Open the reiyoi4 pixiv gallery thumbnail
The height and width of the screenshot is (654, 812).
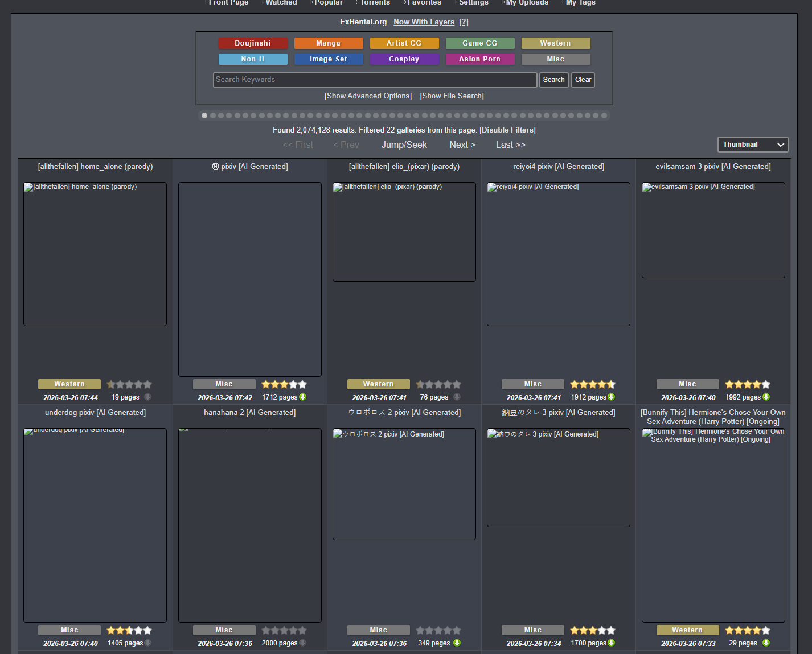559,254
